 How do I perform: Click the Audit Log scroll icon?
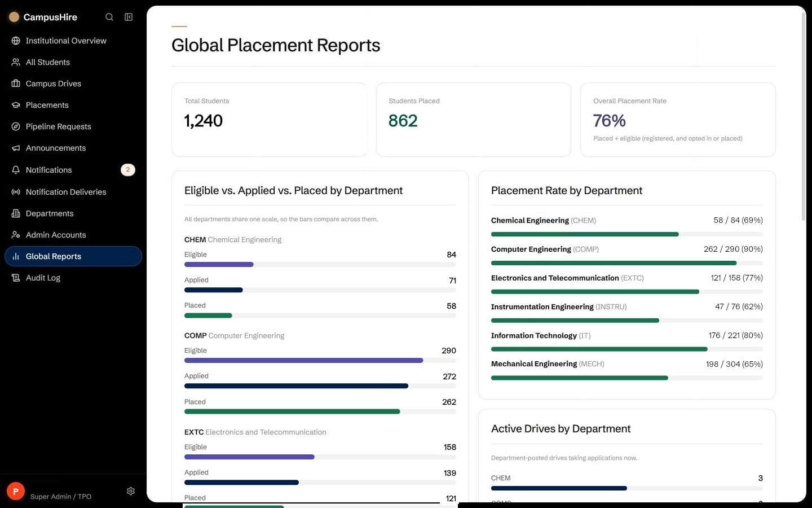pos(16,278)
